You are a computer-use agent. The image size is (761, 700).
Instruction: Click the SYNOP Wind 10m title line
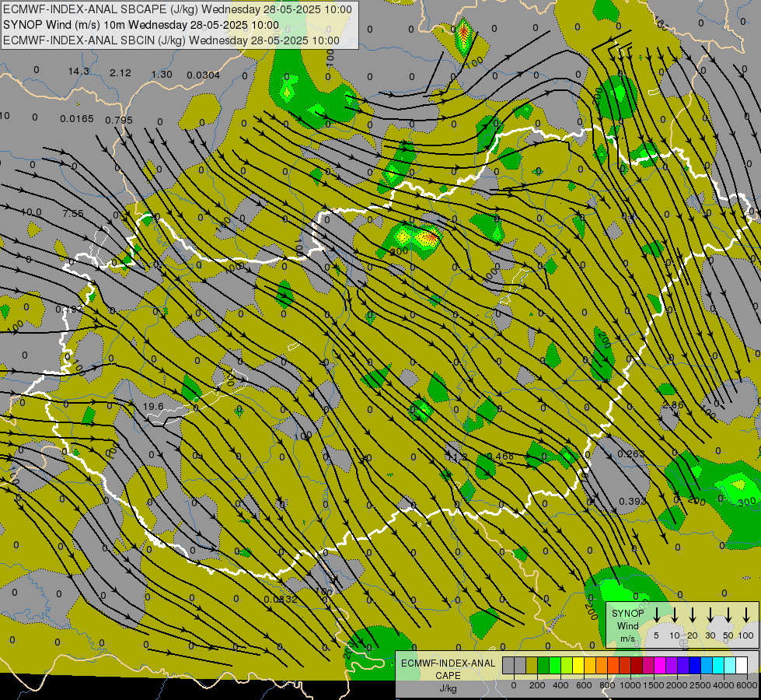pos(141,25)
